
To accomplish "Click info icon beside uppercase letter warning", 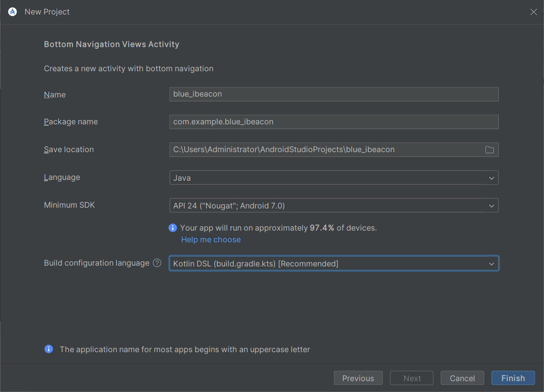I will (49, 349).
